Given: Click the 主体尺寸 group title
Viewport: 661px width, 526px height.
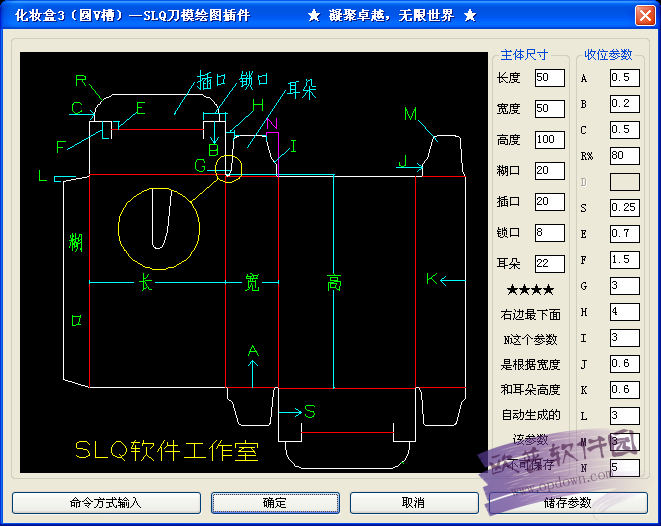Looking at the screenshot, I should click(x=524, y=55).
